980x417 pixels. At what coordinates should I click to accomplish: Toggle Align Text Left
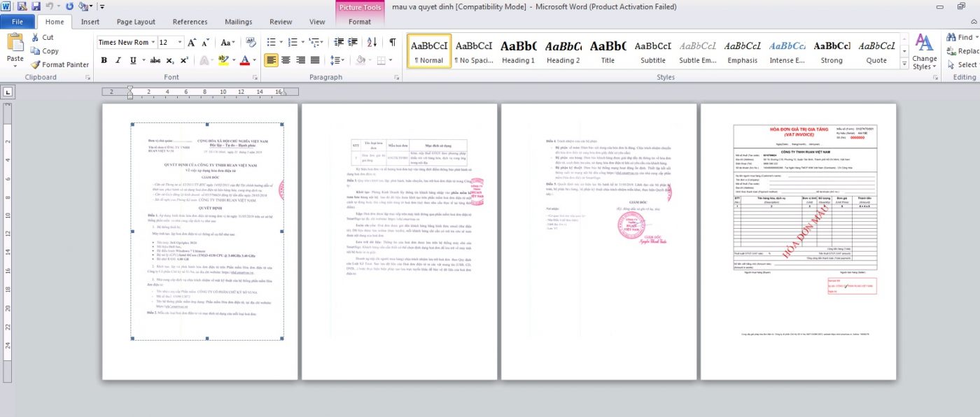coord(272,60)
